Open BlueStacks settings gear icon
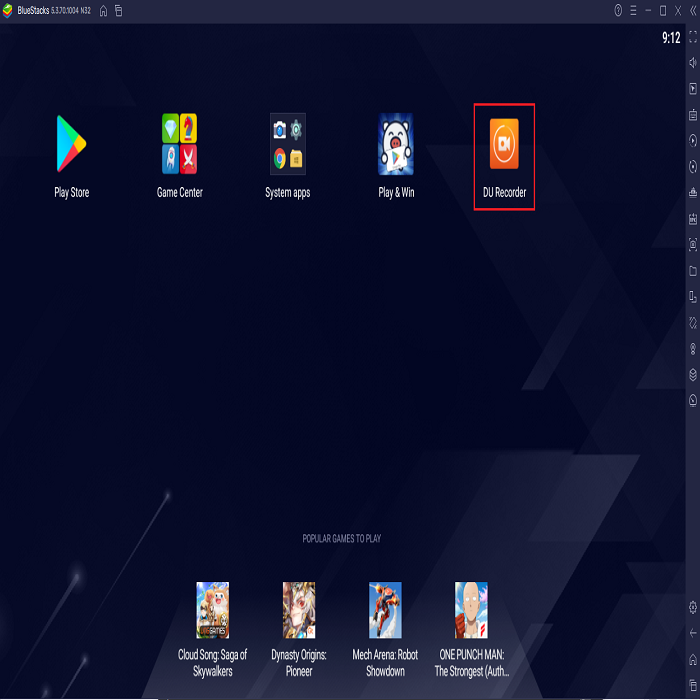This screenshot has height=700, width=700. click(693, 607)
